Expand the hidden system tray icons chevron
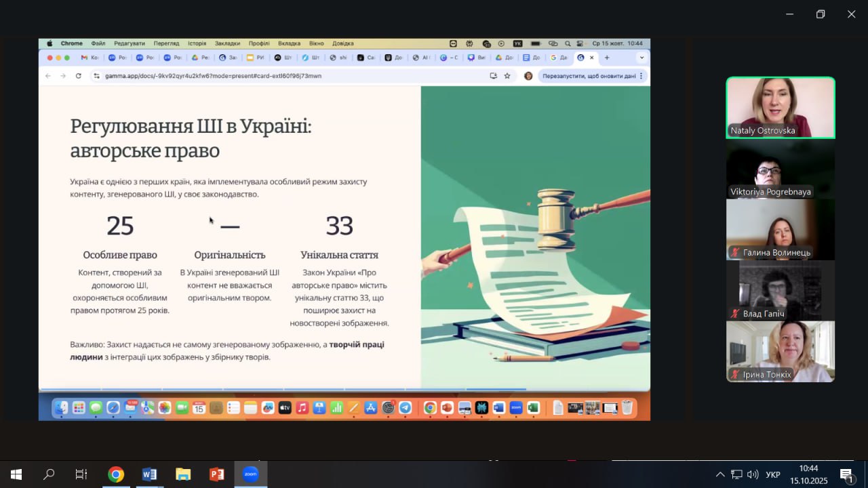Image resolution: width=868 pixels, height=488 pixels. pos(720,474)
